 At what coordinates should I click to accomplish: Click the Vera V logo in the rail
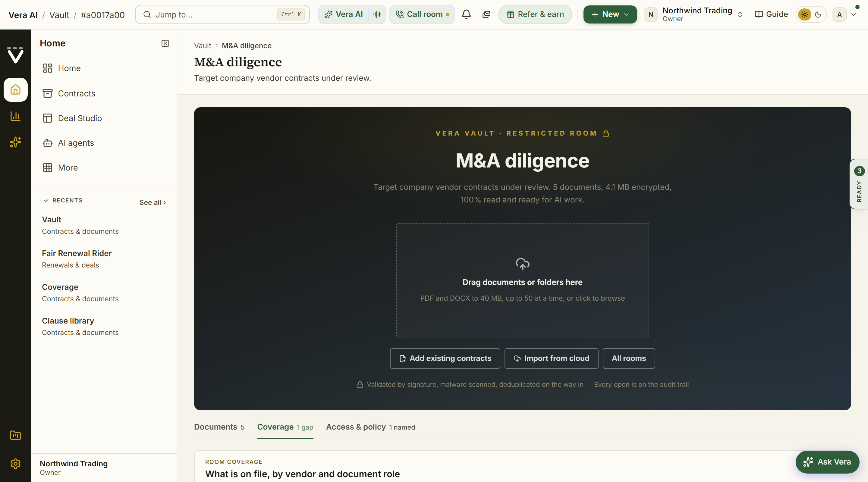tap(15, 55)
